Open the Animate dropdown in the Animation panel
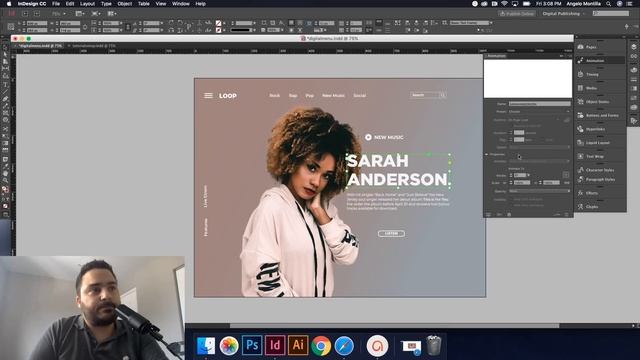This screenshot has width=640, height=360. click(539, 161)
